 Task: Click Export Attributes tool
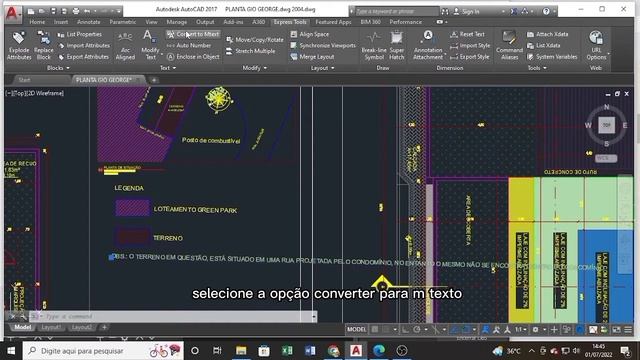click(x=84, y=57)
